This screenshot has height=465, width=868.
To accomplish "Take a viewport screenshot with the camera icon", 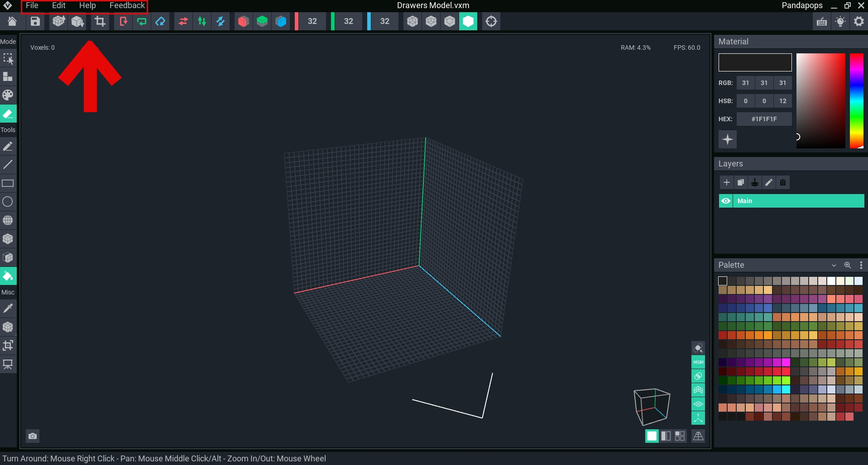I will [33, 436].
